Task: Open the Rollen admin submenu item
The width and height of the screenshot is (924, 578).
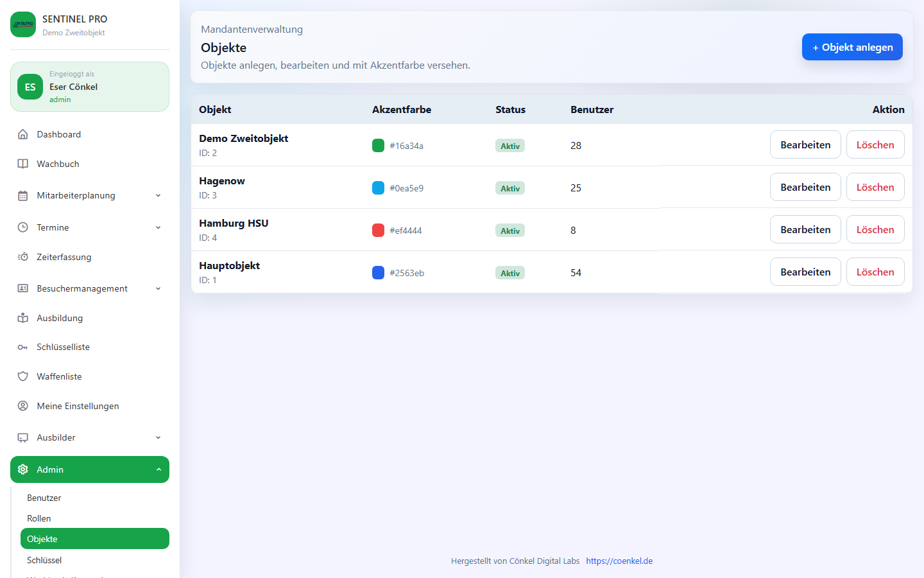Action: (39, 518)
